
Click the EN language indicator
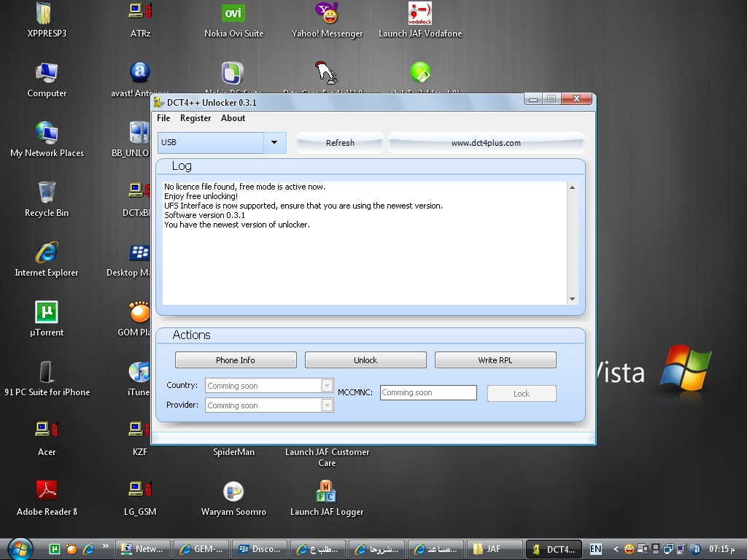click(595, 549)
